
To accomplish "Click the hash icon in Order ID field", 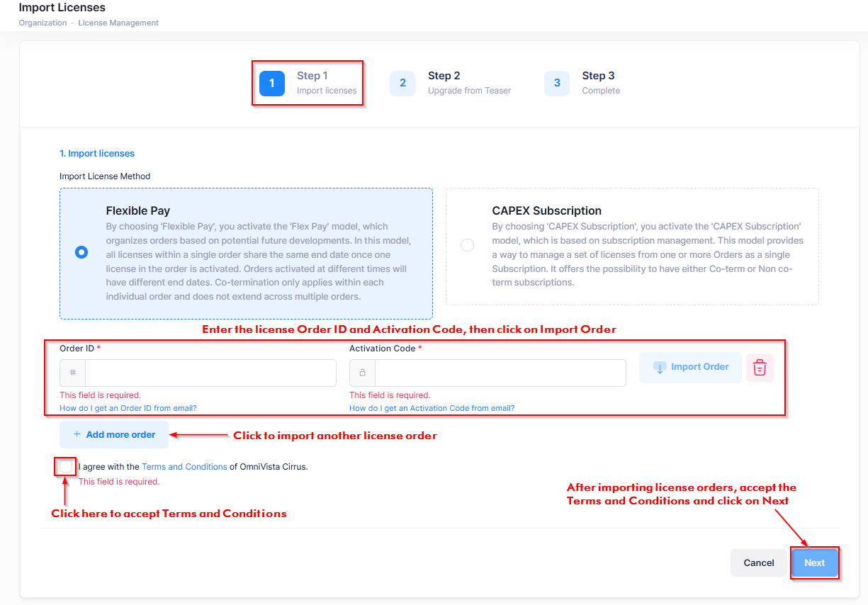I will pyautogui.click(x=73, y=373).
